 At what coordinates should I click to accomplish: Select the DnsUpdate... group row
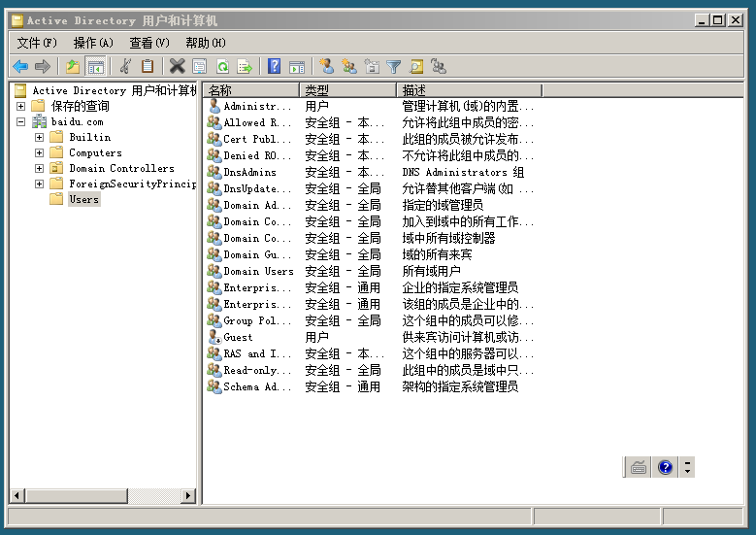point(371,188)
